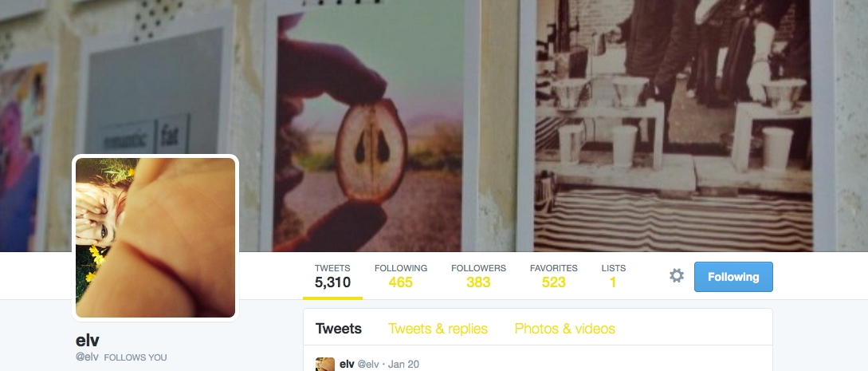Click elv author name in tweet
The width and height of the screenshot is (868, 371).
click(x=347, y=364)
